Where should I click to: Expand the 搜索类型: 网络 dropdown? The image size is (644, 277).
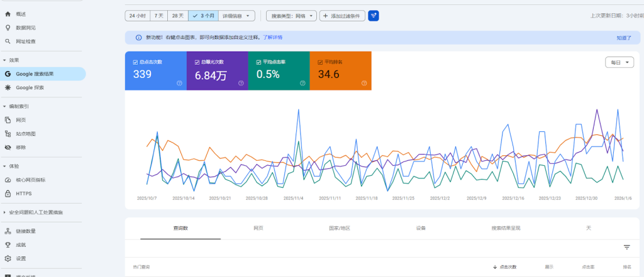click(x=291, y=16)
